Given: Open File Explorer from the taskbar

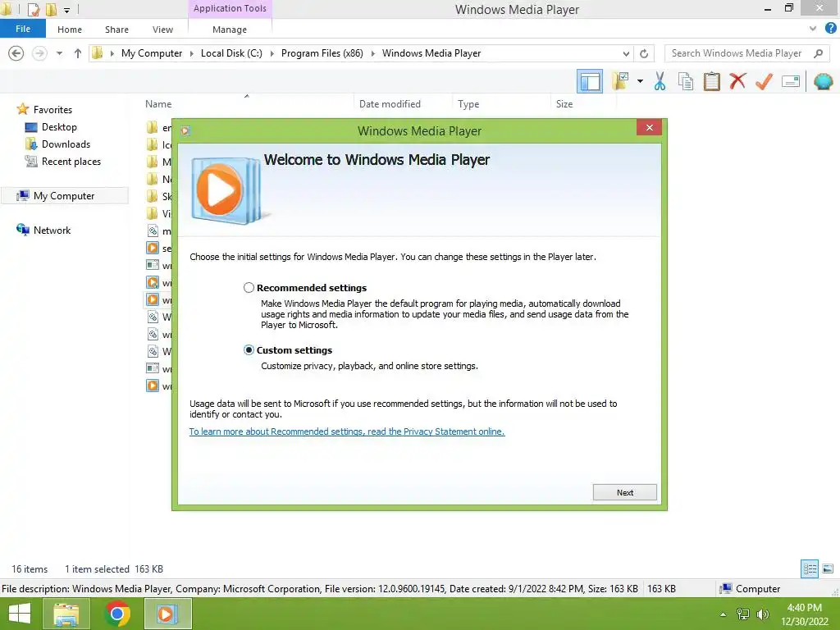Looking at the screenshot, I should (x=66, y=614).
